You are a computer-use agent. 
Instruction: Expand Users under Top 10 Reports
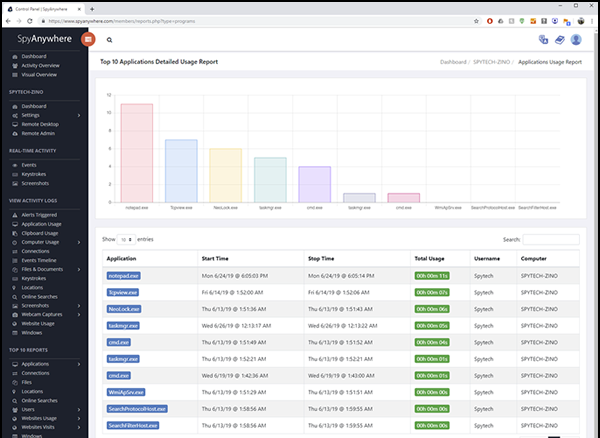pos(79,410)
